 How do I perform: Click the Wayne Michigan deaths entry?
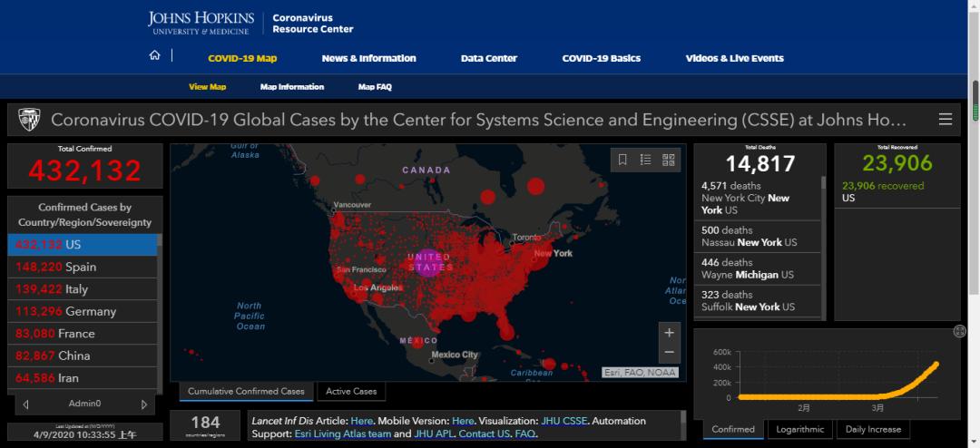pyautogui.click(x=757, y=268)
